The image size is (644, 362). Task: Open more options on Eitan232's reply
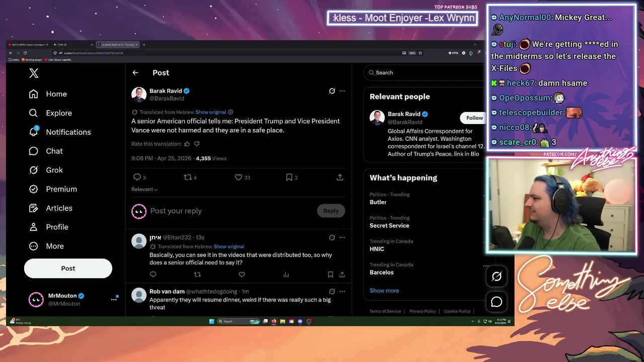click(342, 237)
